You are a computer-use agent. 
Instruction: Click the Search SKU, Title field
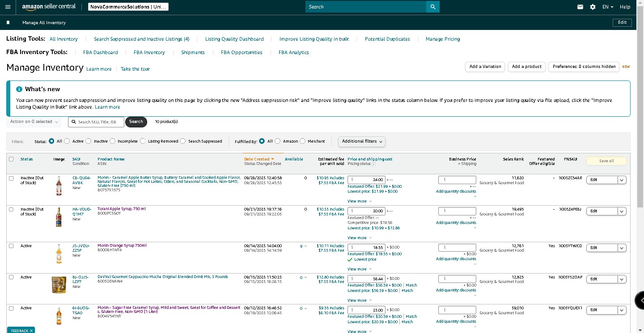tap(96, 122)
